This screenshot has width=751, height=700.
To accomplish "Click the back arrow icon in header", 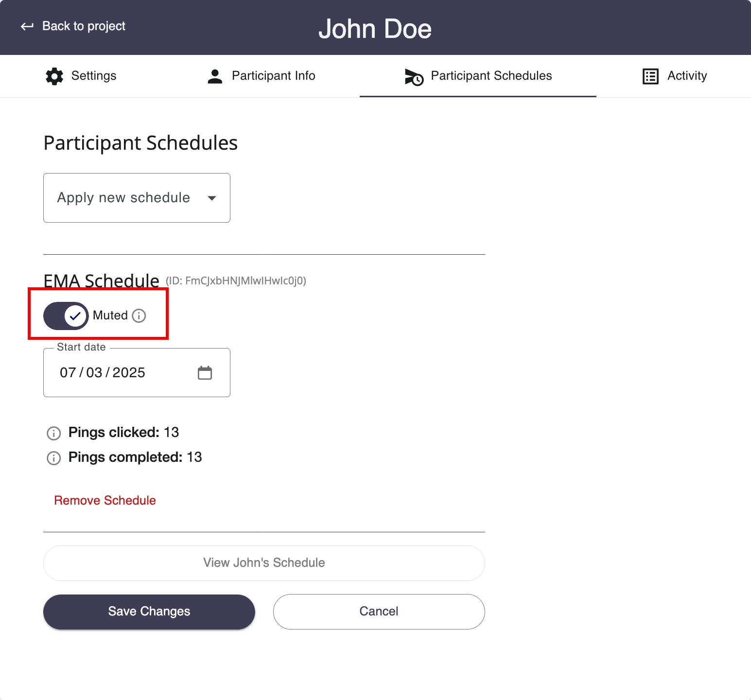I will tap(27, 26).
